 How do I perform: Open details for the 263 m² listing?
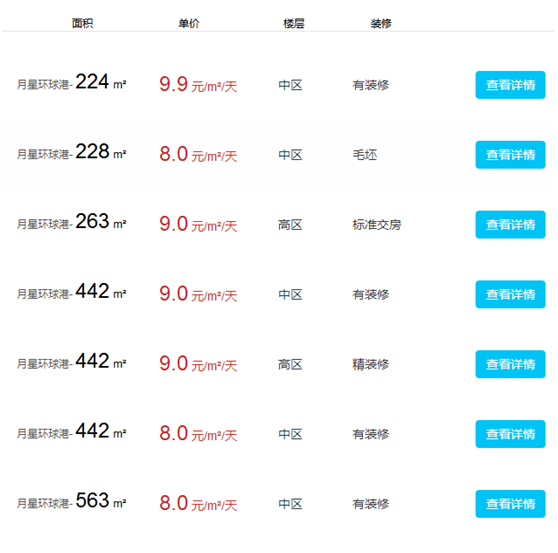[510, 224]
